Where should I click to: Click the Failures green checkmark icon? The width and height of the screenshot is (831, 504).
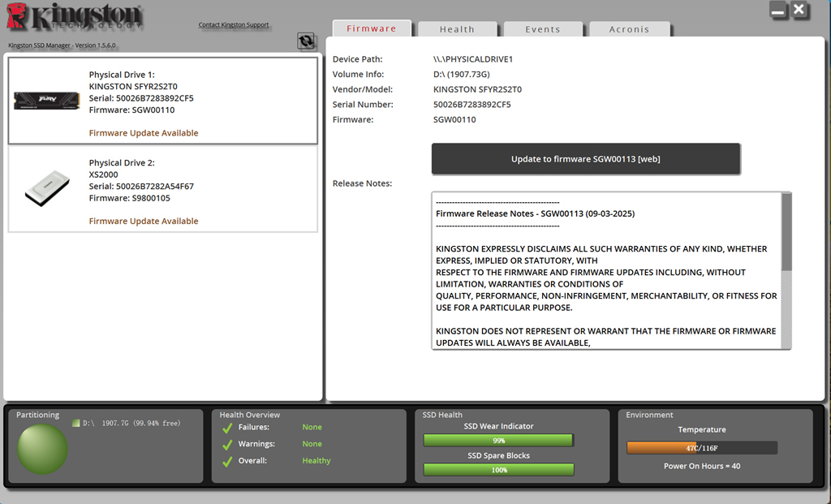point(227,428)
